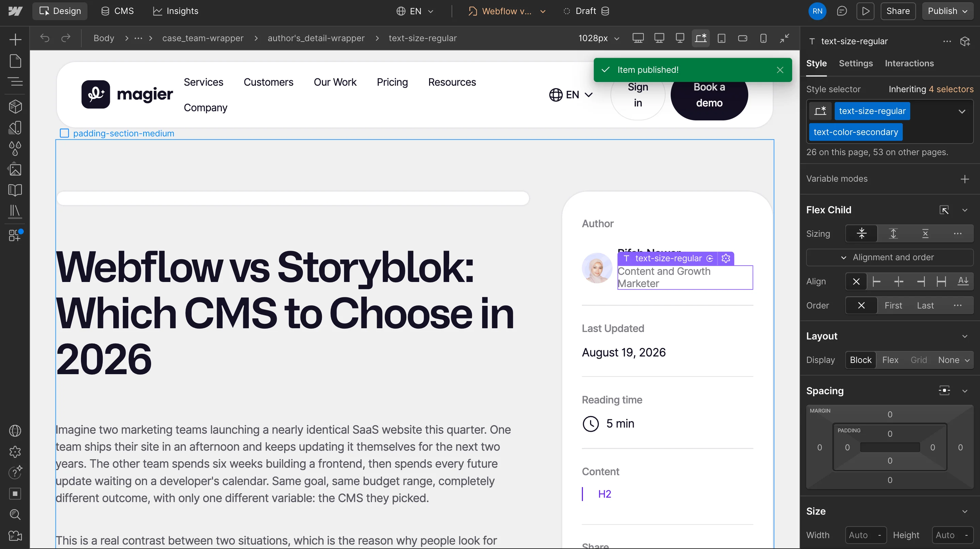
Task: Open the Search magnifier icon
Action: 15,514
